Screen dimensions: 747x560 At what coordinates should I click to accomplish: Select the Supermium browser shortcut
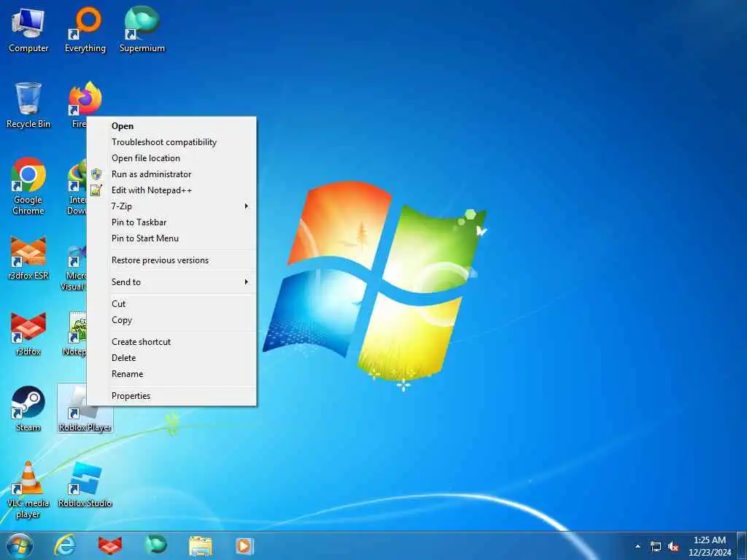click(142, 31)
